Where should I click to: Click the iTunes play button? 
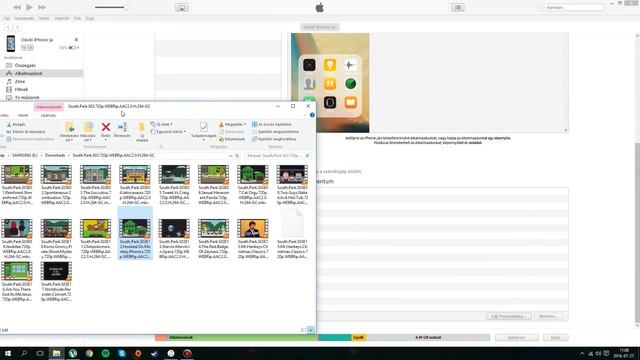point(29,7)
